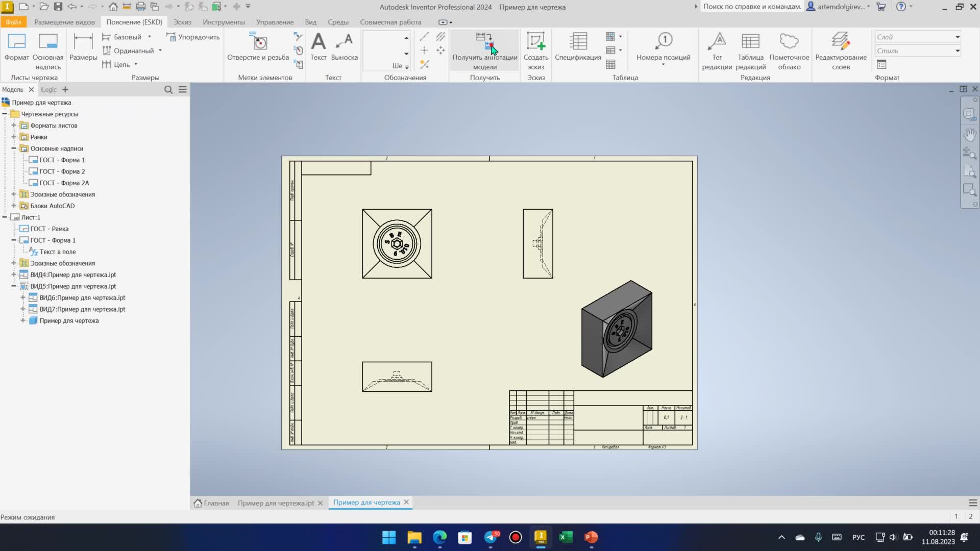
Task: Open Excel from the taskbar
Action: pyautogui.click(x=566, y=537)
